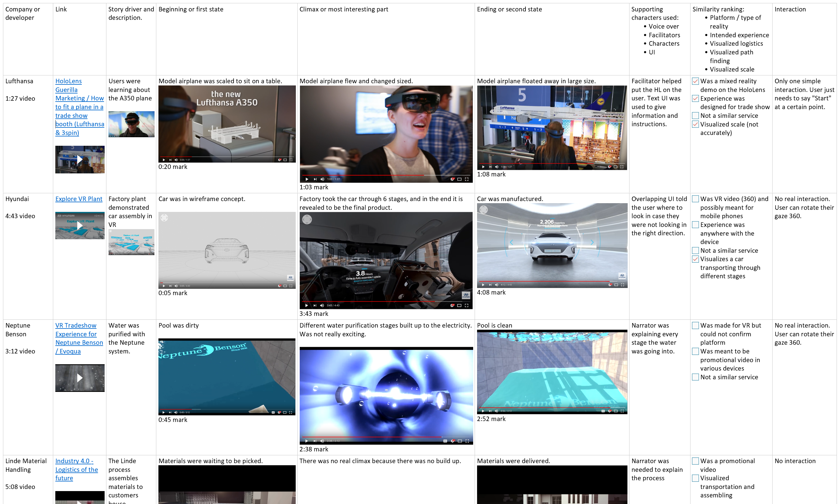Image resolution: width=839 pixels, height=504 pixels.
Task: Click the 360 pan control on the wireframe car video
Action: pyautogui.click(x=164, y=218)
